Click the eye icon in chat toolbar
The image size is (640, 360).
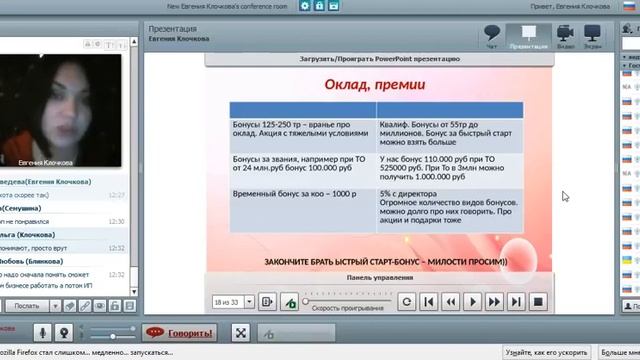[x=100, y=306]
